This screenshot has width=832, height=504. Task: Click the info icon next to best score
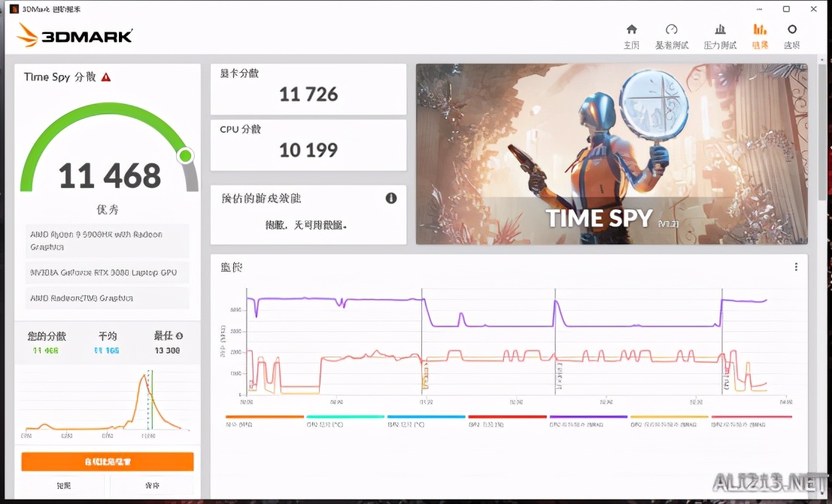pyautogui.click(x=179, y=335)
